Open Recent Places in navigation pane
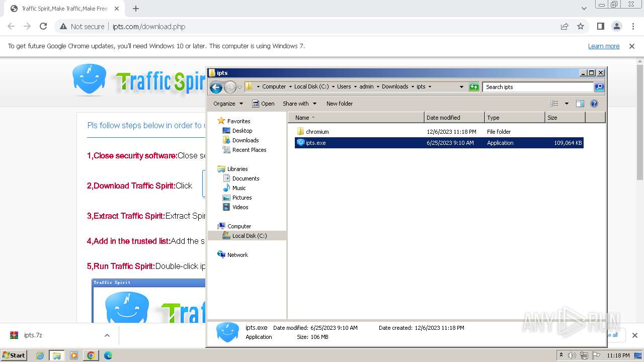The image size is (644, 362). (x=249, y=150)
